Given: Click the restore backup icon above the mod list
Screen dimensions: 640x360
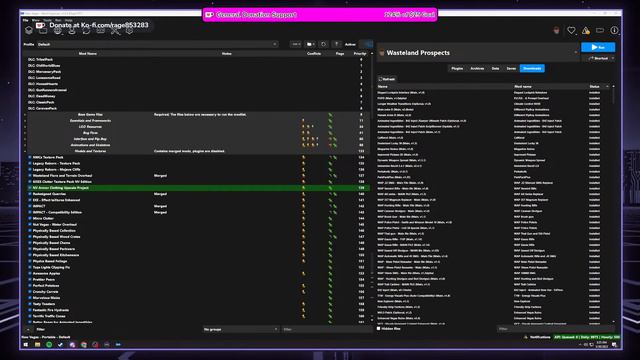Looking at the screenshot, I should 323,44.
